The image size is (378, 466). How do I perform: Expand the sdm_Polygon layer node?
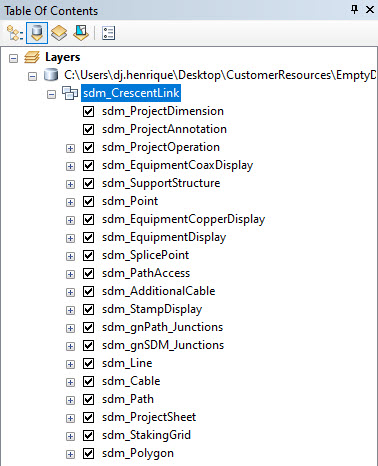tap(70, 454)
